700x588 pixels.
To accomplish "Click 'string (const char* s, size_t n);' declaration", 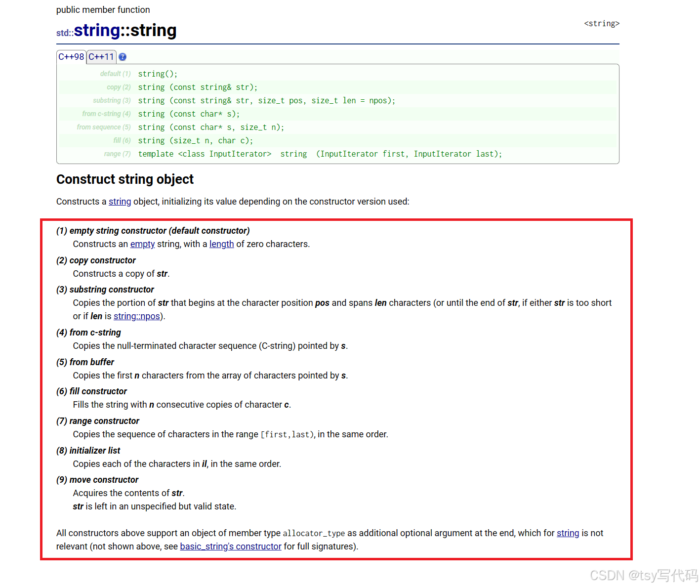I will 211,127.
